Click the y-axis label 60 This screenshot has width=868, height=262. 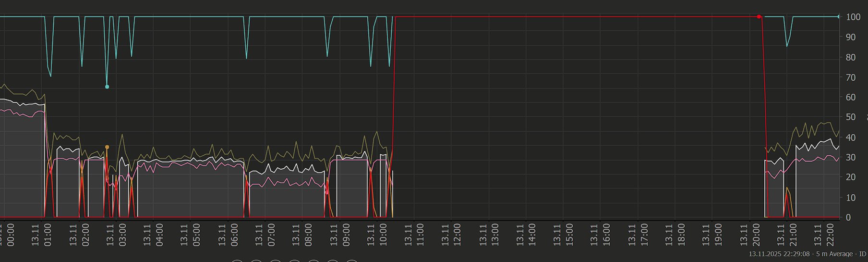click(x=851, y=97)
